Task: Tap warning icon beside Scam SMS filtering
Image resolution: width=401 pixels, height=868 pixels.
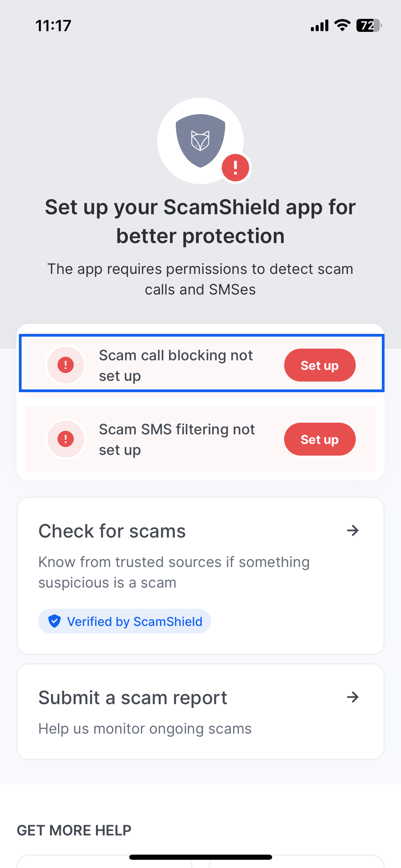Action: [65, 439]
